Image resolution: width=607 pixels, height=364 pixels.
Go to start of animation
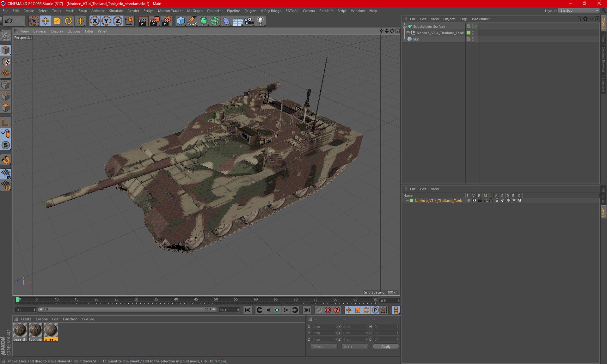point(248,310)
